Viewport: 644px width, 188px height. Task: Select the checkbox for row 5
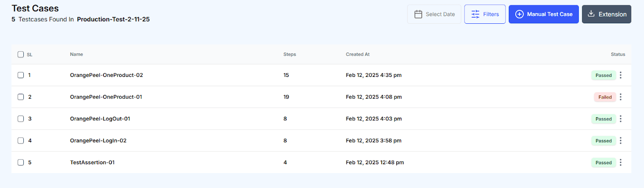(x=21, y=162)
